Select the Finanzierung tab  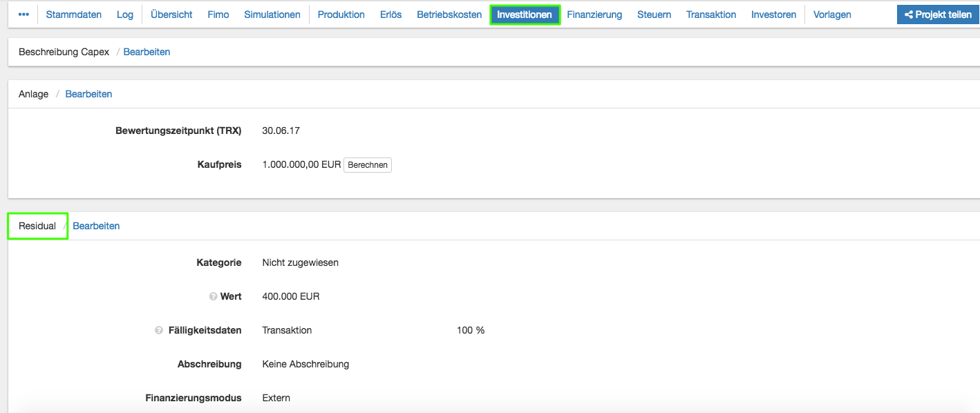594,15
